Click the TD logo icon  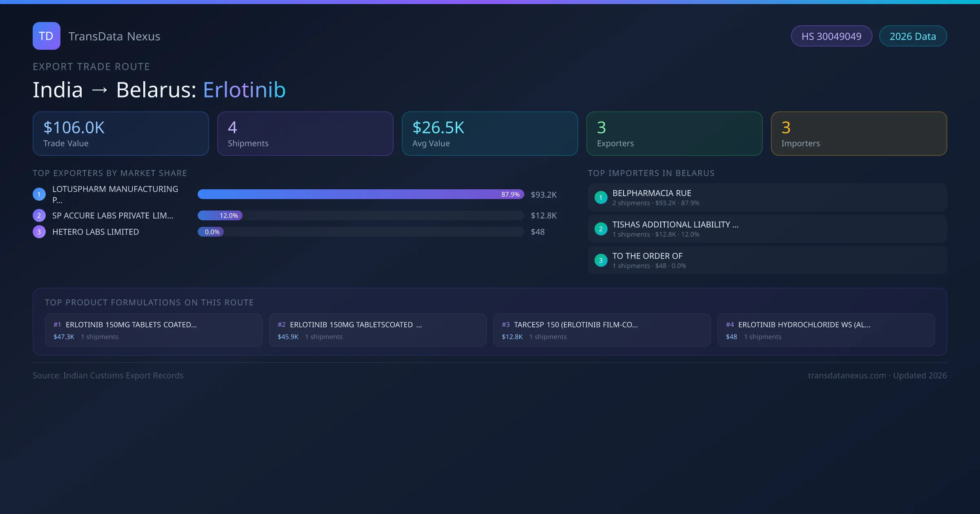pyautogui.click(x=46, y=36)
